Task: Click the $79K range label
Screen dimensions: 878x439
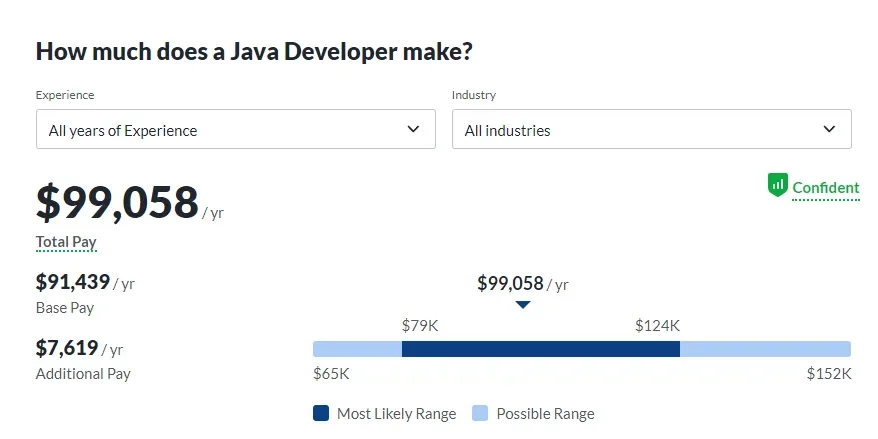Action: coord(421,325)
